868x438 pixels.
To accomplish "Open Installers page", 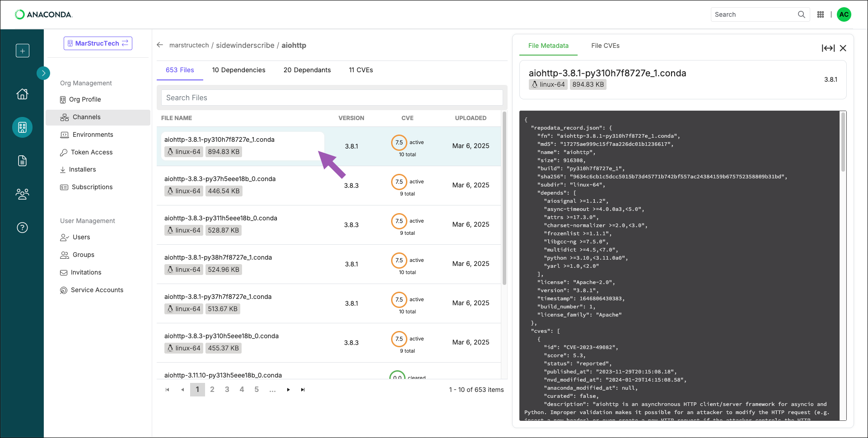I will click(x=78, y=169).
